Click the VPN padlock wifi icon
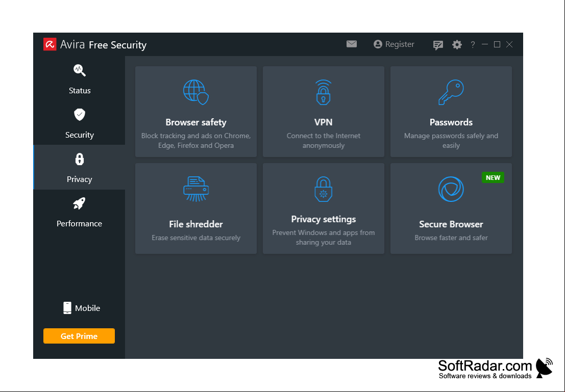 (323, 92)
